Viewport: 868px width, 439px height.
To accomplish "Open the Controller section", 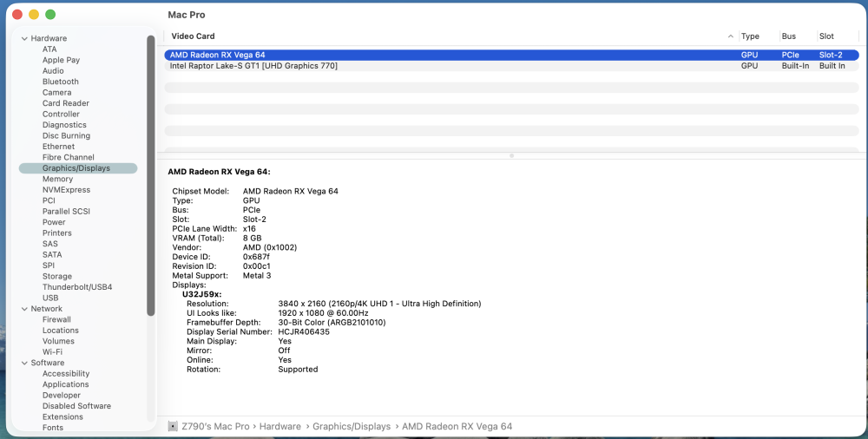I will [61, 114].
